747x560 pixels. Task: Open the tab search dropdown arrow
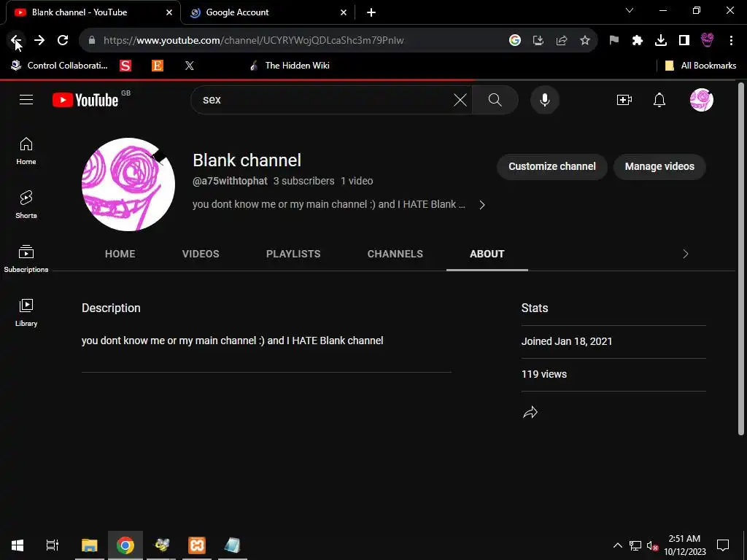coord(630,10)
